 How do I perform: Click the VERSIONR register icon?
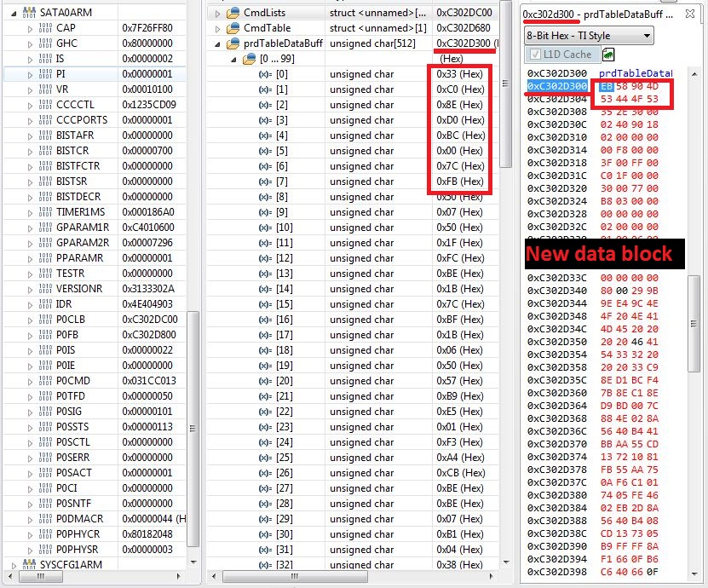pyautogui.click(x=45, y=289)
